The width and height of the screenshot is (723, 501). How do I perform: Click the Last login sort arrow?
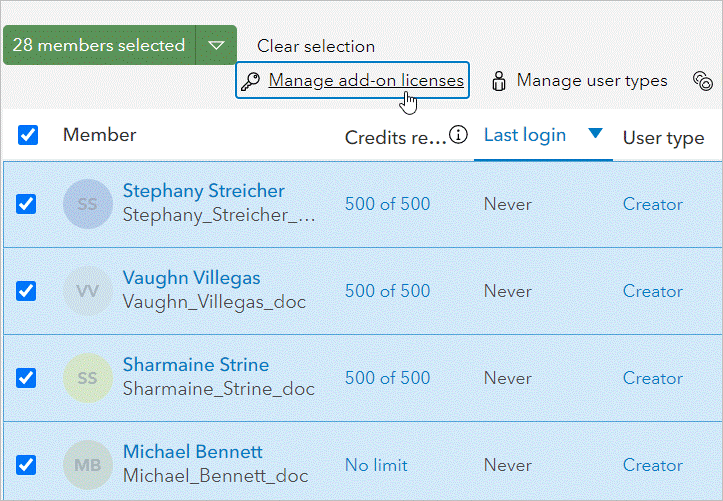[596, 134]
